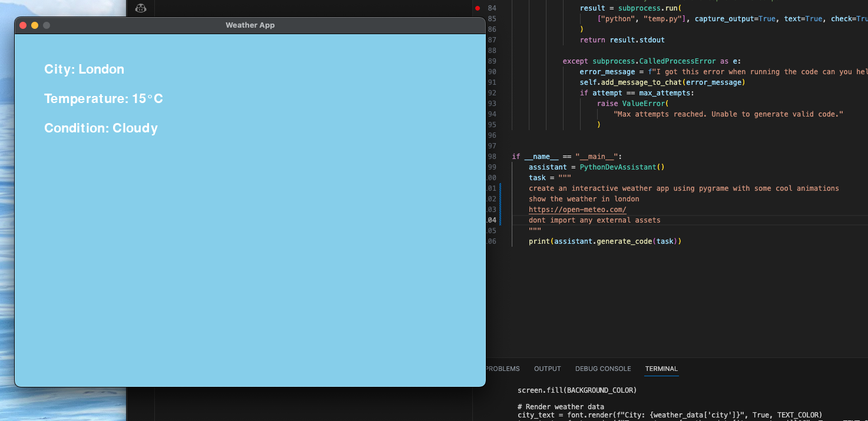The image size is (868, 421).
Task: Click the "Condition: Cloudy" label
Action: (x=101, y=128)
